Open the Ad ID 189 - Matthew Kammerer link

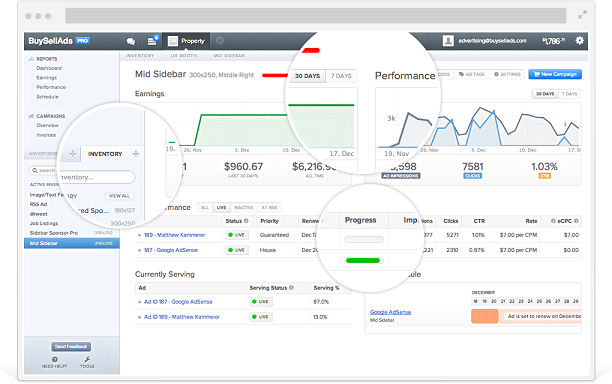coord(182,317)
